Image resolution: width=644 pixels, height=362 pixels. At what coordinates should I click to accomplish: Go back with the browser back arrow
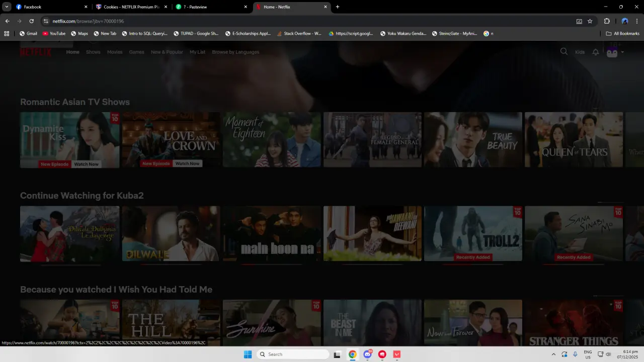(7, 21)
